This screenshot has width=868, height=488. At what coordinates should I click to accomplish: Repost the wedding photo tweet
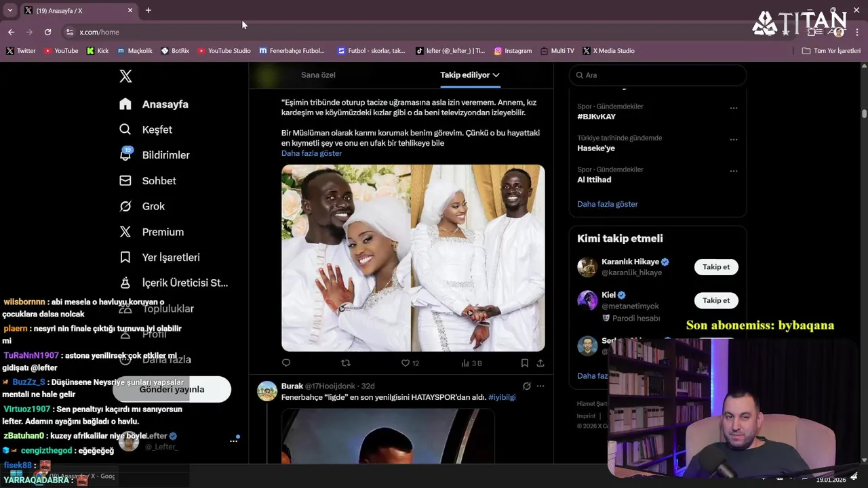coord(346,363)
